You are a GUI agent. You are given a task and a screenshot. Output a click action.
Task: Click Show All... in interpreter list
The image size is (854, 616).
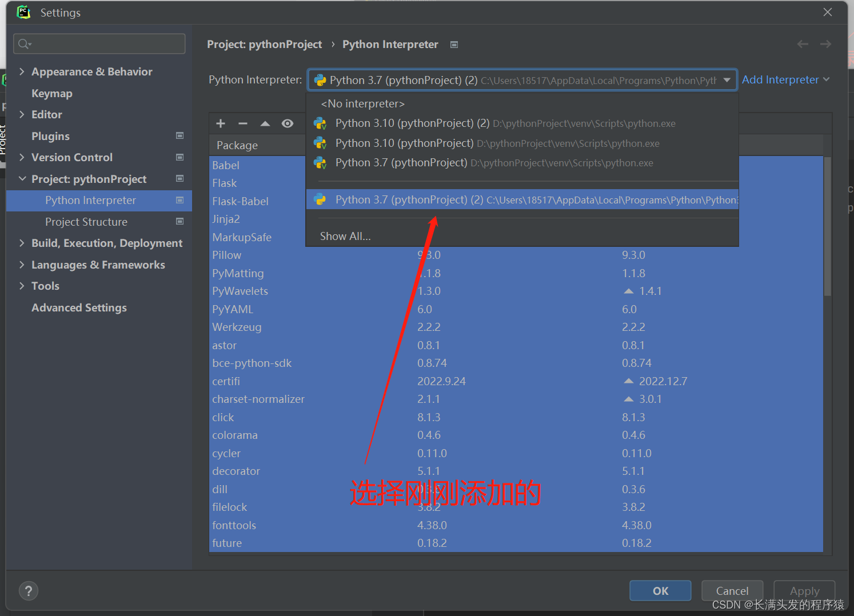click(x=345, y=236)
